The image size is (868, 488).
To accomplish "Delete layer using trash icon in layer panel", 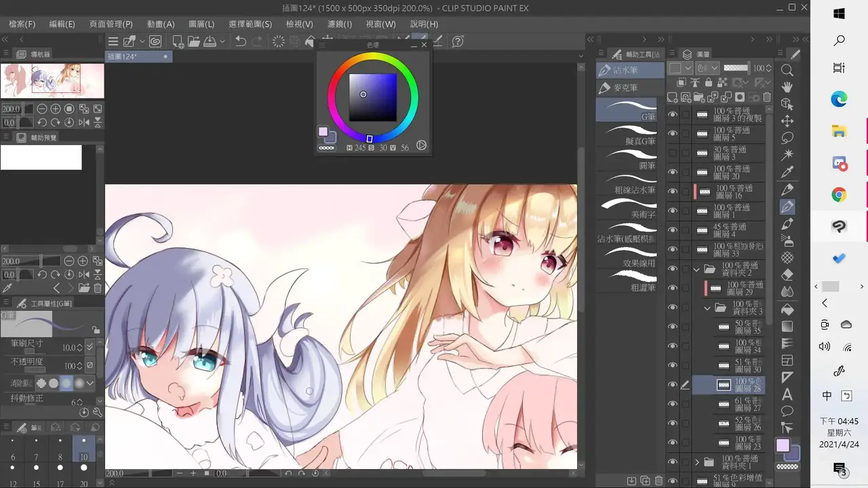I will point(767,98).
